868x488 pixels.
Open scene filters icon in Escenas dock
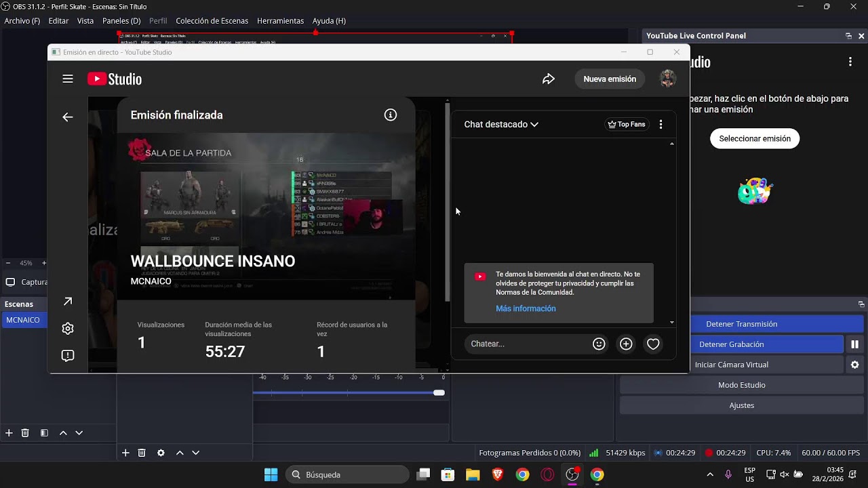click(44, 432)
